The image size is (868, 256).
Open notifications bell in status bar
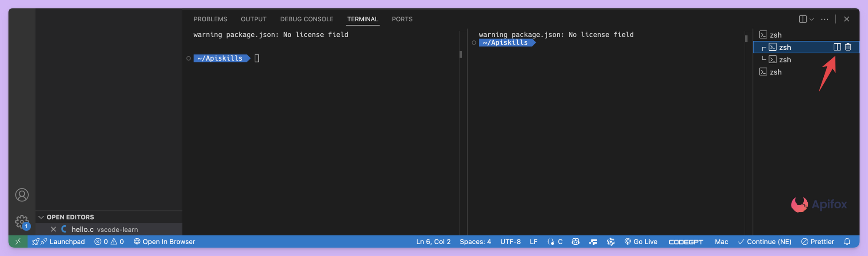[x=847, y=242]
